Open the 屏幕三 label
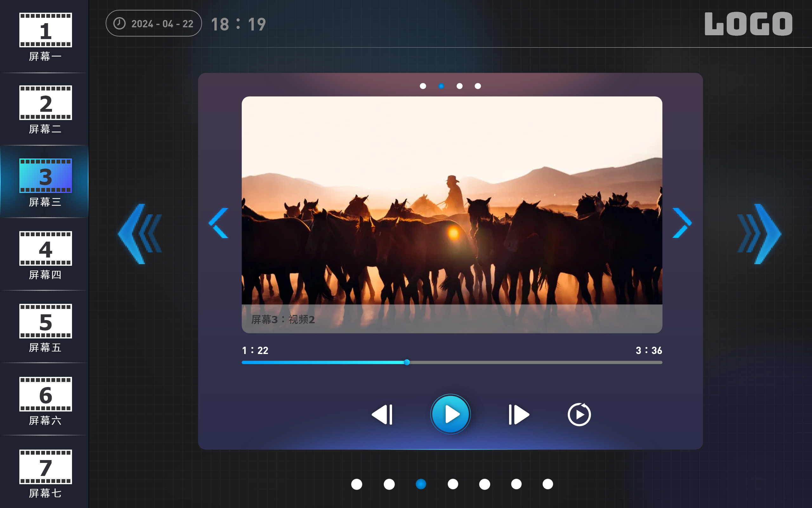 (x=45, y=202)
